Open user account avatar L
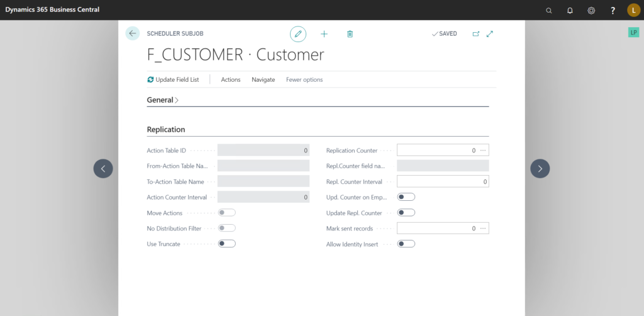 pos(634,10)
